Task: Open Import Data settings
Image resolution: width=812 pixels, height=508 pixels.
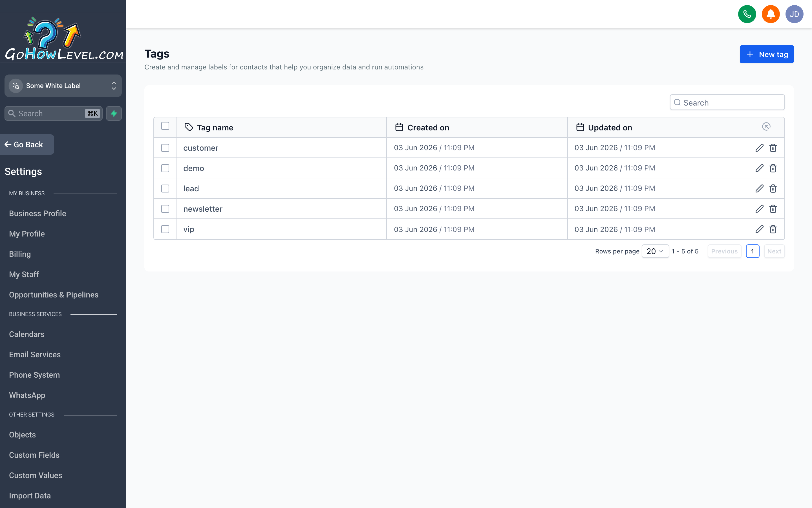Action: coord(30,496)
